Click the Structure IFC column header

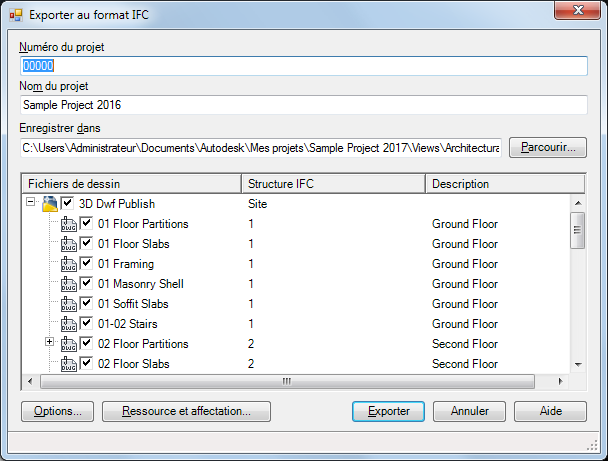(333, 184)
